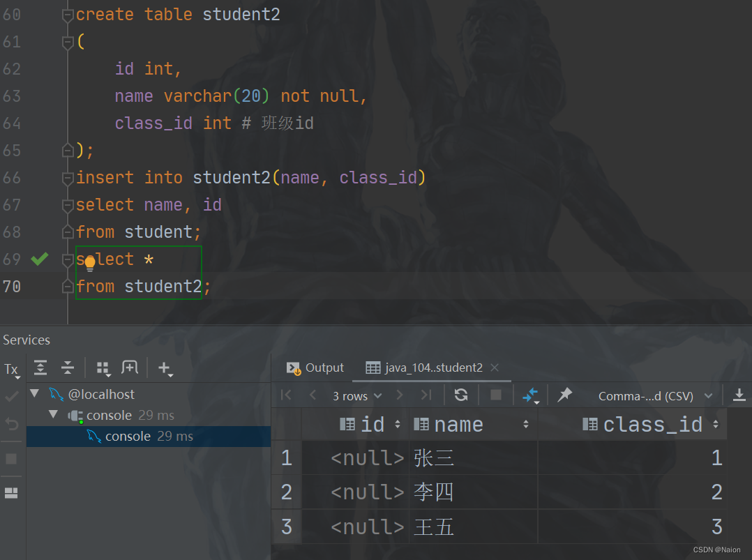This screenshot has height=560, width=752.
Task: Roll back transaction using undo icon
Action: coord(11,424)
